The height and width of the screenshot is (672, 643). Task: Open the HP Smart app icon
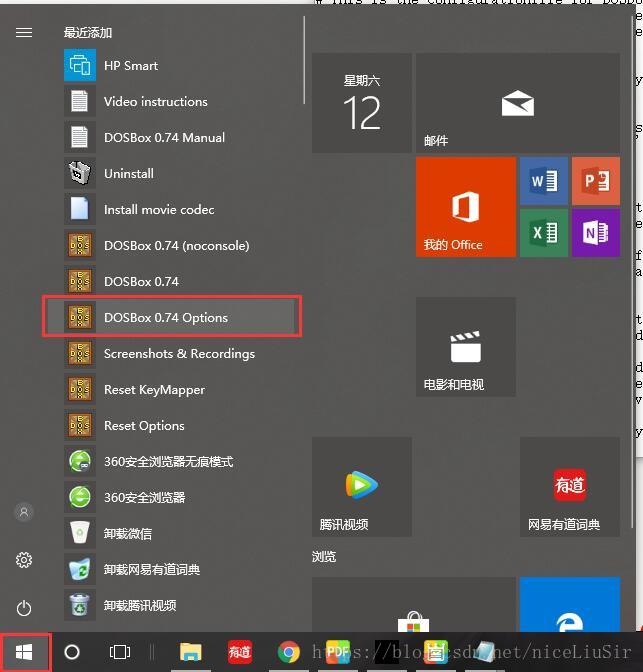click(80, 65)
